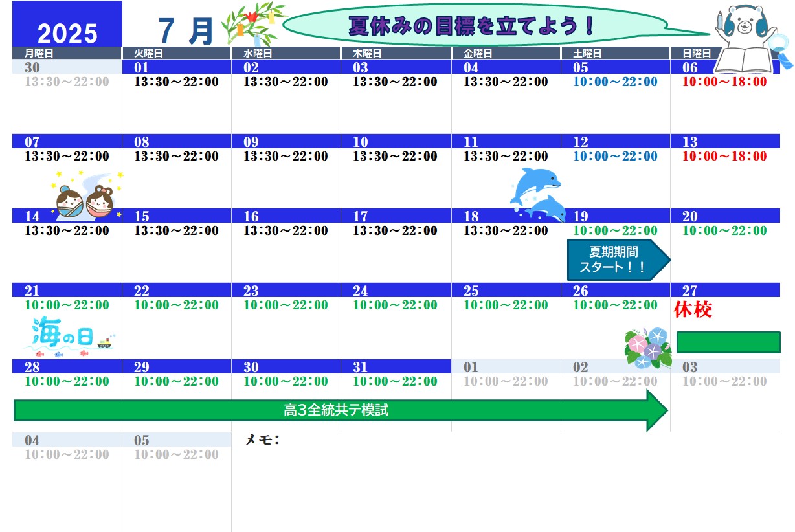Select the メモ: label

point(262,440)
